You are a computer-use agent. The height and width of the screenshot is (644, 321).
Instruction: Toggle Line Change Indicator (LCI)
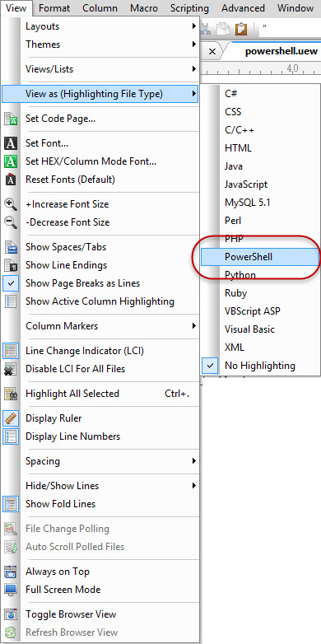point(100,351)
